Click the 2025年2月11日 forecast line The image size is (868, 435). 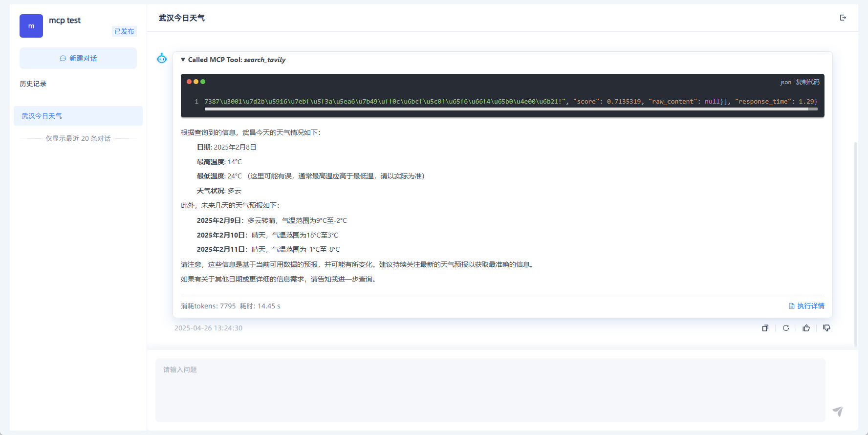click(x=268, y=249)
